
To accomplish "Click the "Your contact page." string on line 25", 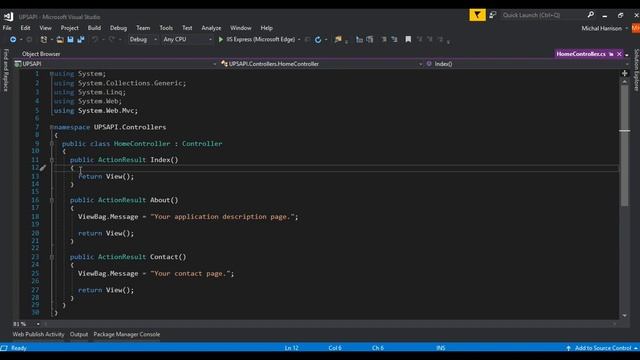I will (192, 274).
